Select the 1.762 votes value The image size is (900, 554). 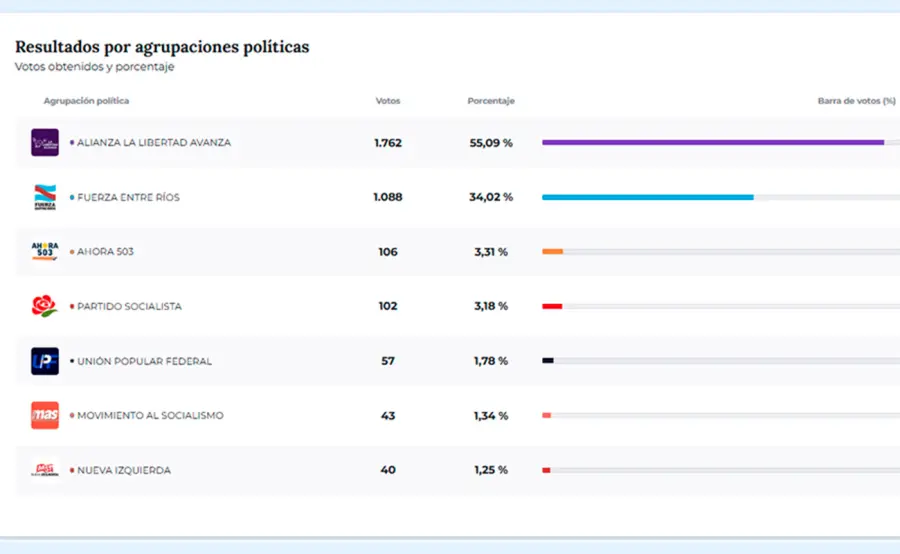pyautogui.click(x=388, y=143)
